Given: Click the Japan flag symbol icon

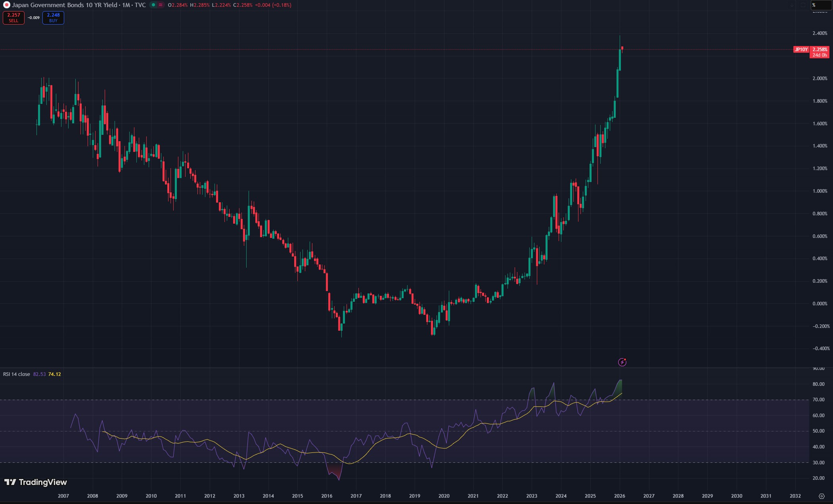Looking at the screenshot, I should point(6,5).
